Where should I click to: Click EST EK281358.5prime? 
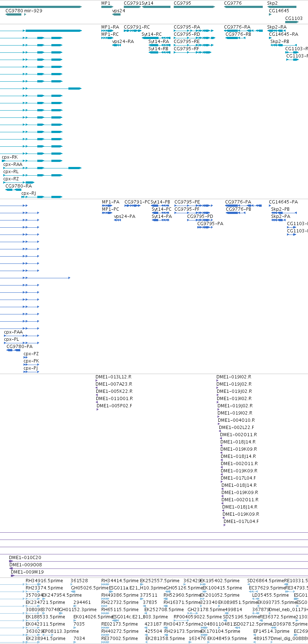(165, 639)
